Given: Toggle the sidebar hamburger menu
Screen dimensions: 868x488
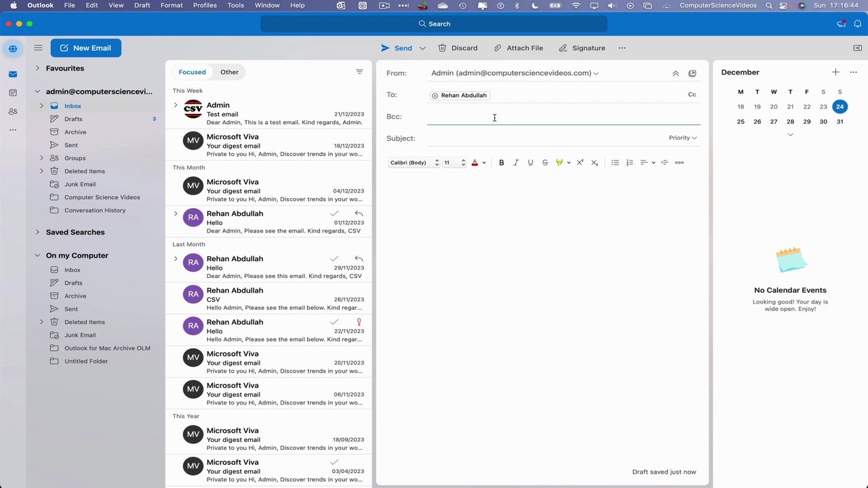Looking at the screenshot, I should click(38, 48).
